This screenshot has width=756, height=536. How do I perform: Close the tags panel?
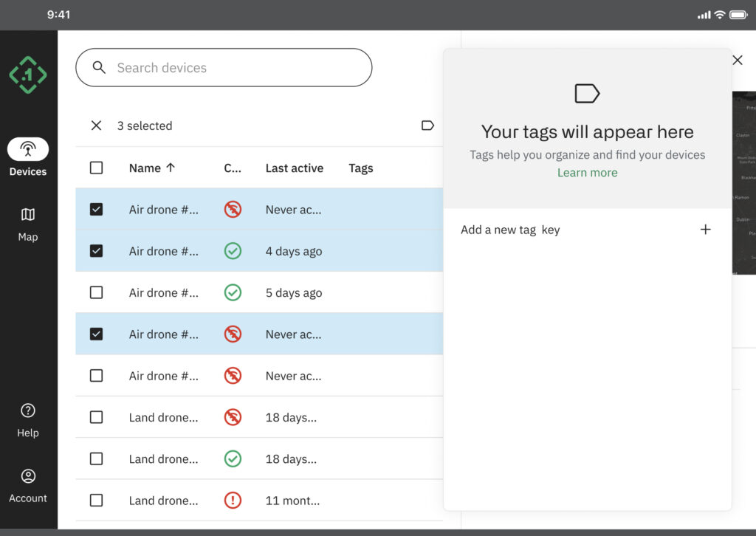[x=737, y=60]
